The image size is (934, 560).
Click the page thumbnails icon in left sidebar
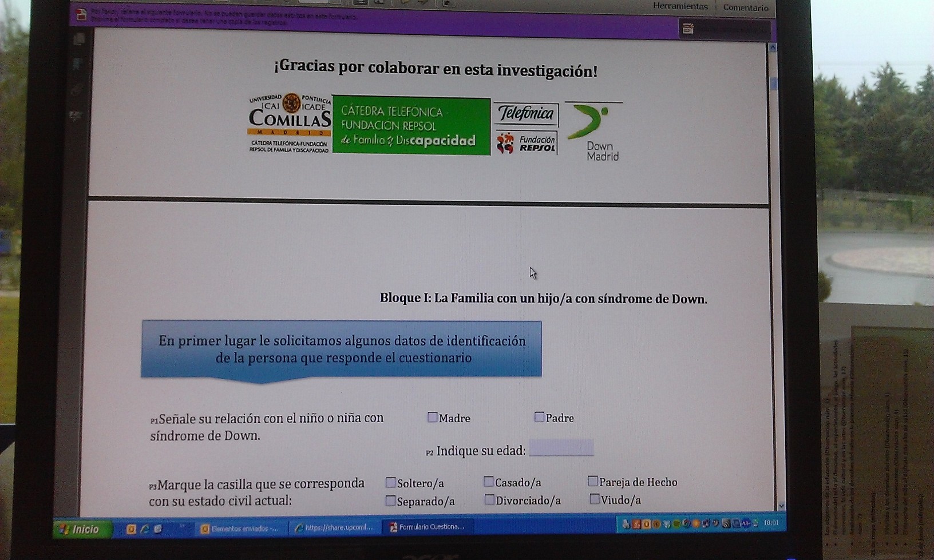(x=80, y=39)
